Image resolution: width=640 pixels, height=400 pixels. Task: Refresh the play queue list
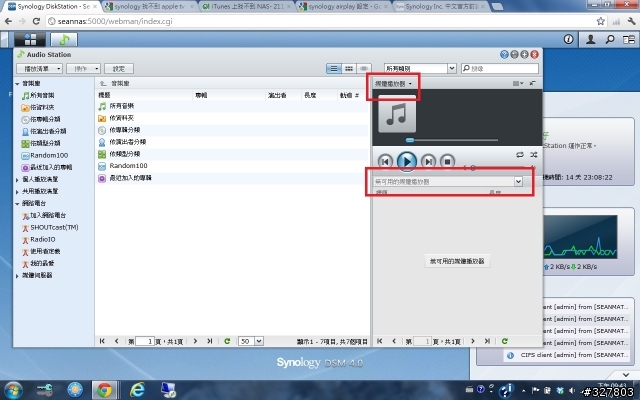coord(504,341)
